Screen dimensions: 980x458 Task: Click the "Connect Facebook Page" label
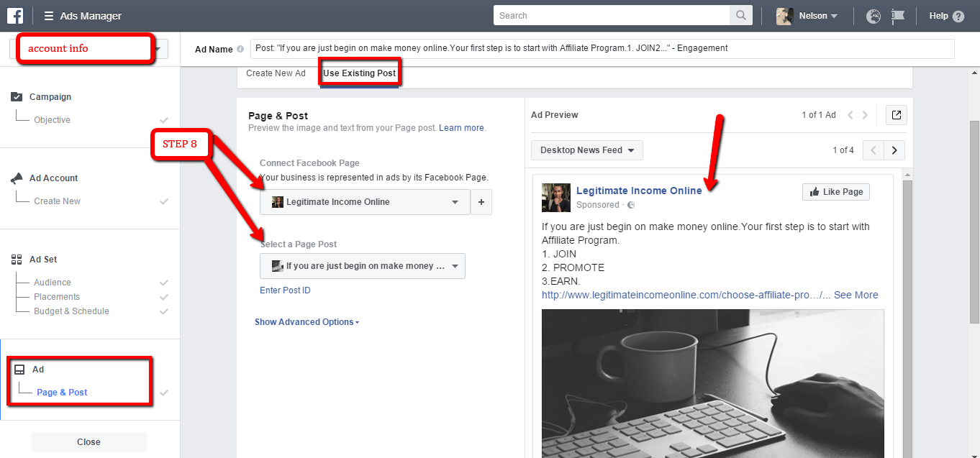(309, 163)
